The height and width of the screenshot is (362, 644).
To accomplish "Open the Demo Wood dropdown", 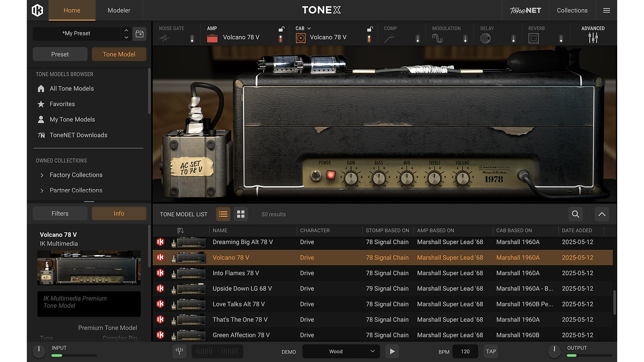I will pyautogui.click(x=341, y=351).
